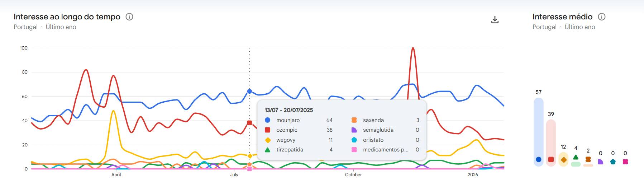
Task: Open info icon beside Interesse ao longo do tempo
Action: click(129, 17)
